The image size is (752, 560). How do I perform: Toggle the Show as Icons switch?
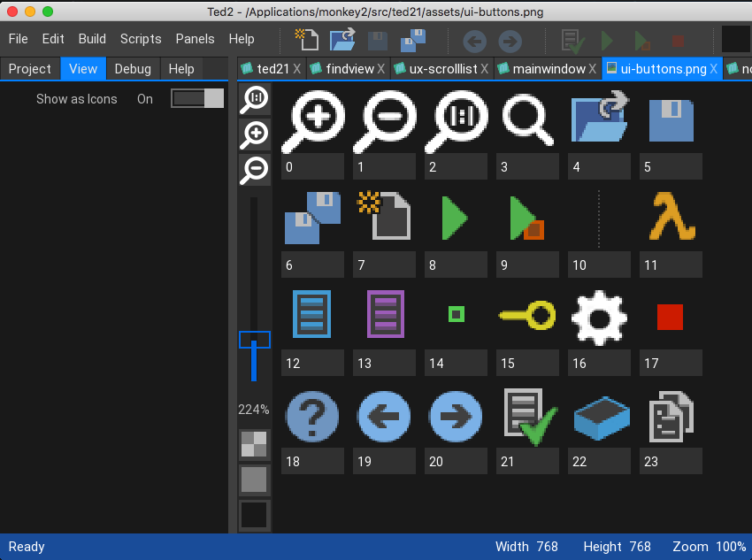[x=197, y=99]
